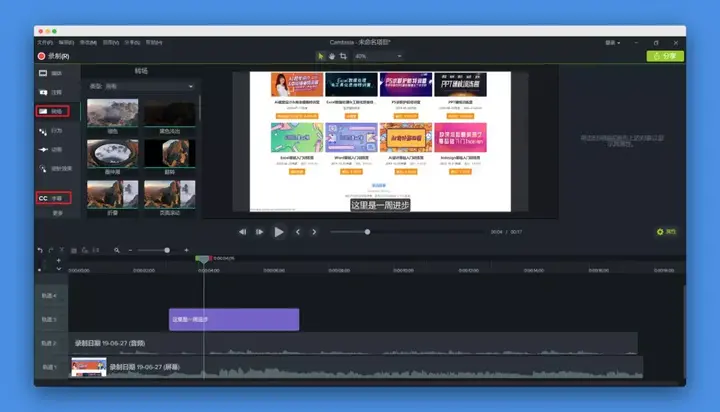Select the audio recording clip on Track 2
Viewport: 720px width, 412px height.
[353, 344]
